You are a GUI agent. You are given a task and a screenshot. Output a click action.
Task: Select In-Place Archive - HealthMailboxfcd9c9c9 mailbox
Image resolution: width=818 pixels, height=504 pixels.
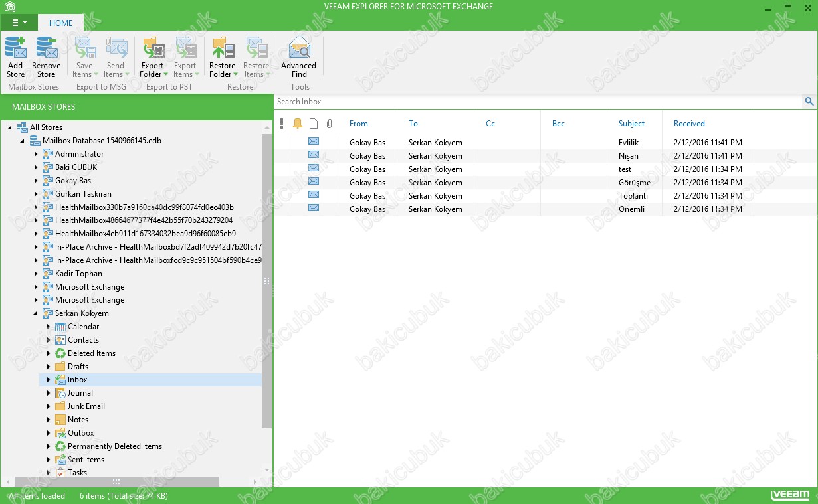(158, 260)
